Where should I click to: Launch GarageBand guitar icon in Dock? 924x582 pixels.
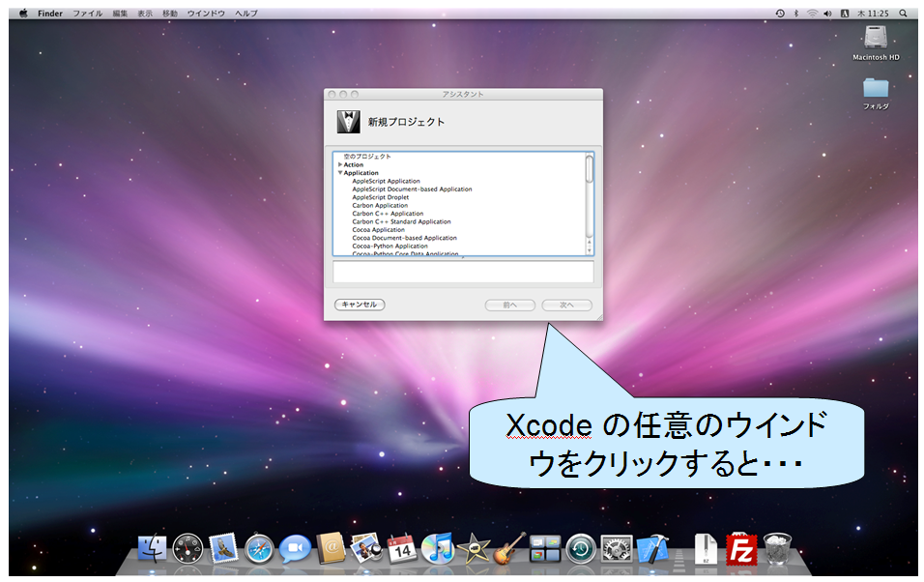pyautogui.click(x=509, y=548)
